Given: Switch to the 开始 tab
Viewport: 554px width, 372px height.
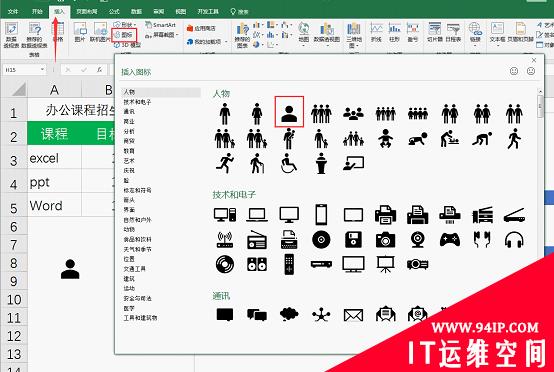Looking at the screenshot, I should 37,12.
